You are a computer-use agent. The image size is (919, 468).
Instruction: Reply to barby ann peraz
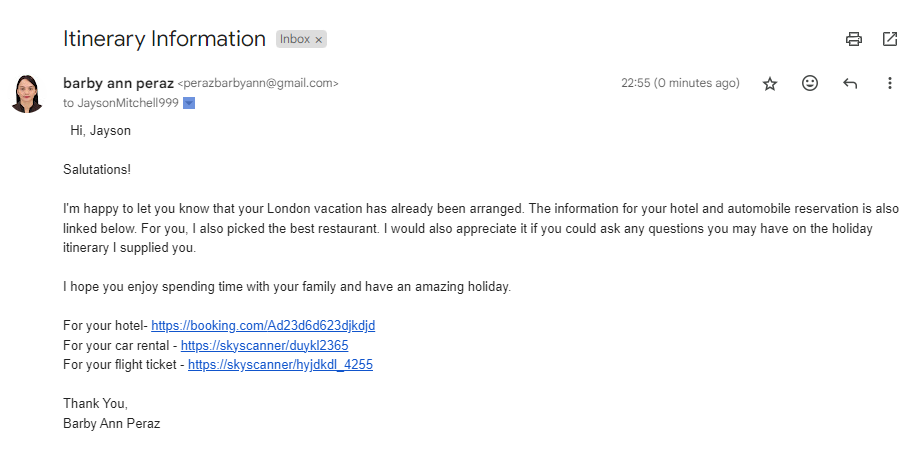pyautogui.click(x=850, y=84)
